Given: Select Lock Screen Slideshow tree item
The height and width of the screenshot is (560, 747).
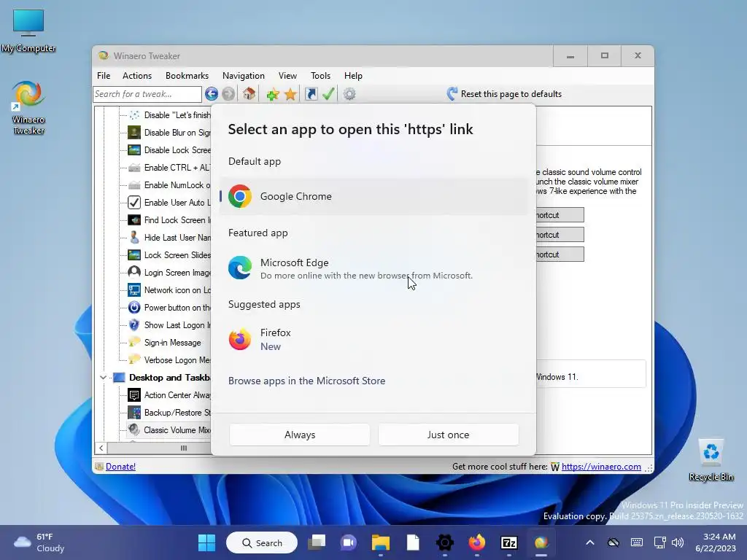Looking at the screenshot, I should pos(169,255).
